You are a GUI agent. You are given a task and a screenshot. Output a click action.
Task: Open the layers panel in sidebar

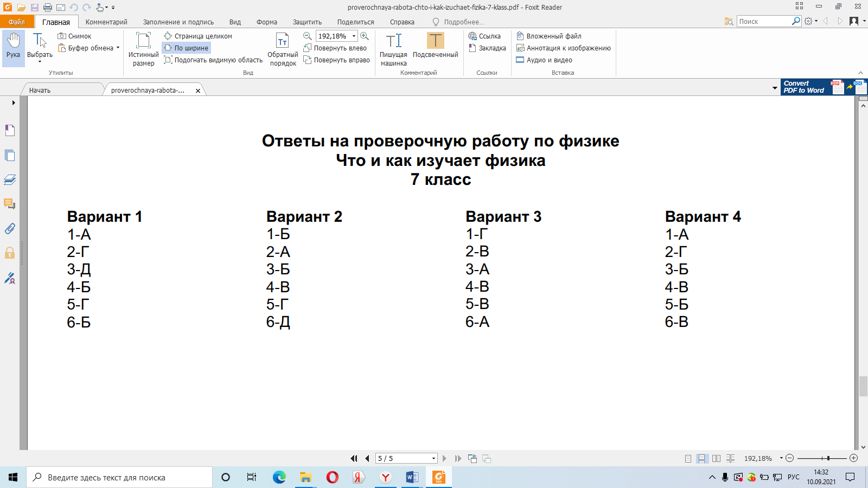click(10, 179)
